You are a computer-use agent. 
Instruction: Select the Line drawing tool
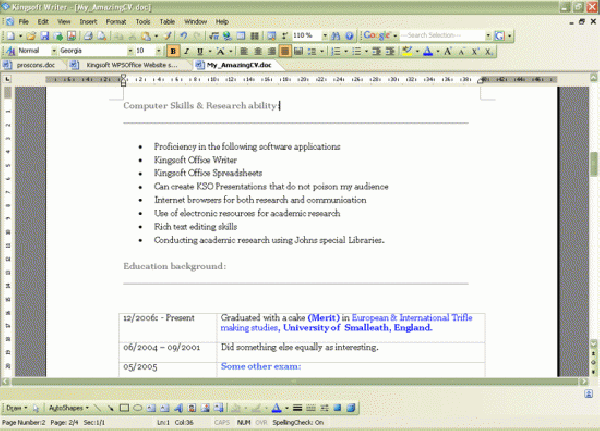[97, 408]
